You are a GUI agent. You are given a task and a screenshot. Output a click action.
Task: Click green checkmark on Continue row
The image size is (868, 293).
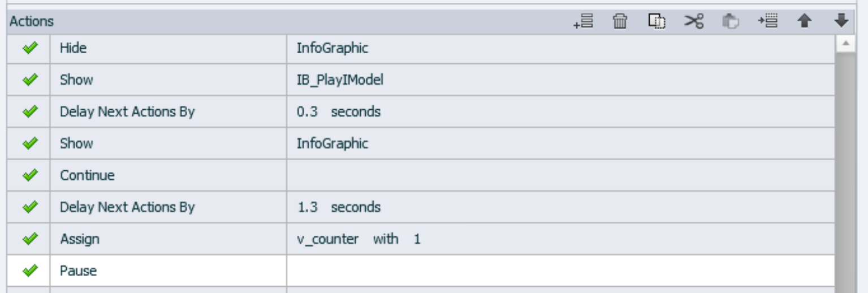(x=29, y=175)
